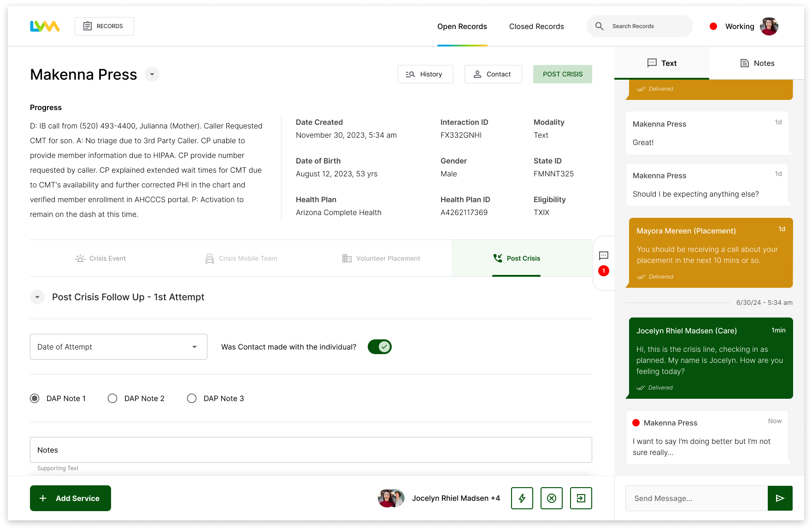This screenshot has height=530, width=812.
Task: Click the 6/30/24 - 5:34 am timestamp
Action: tap(765, 303)
